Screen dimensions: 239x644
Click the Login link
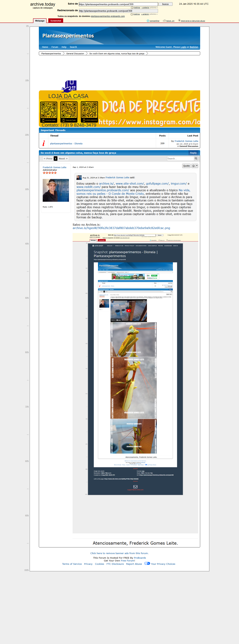coord(183,47)
